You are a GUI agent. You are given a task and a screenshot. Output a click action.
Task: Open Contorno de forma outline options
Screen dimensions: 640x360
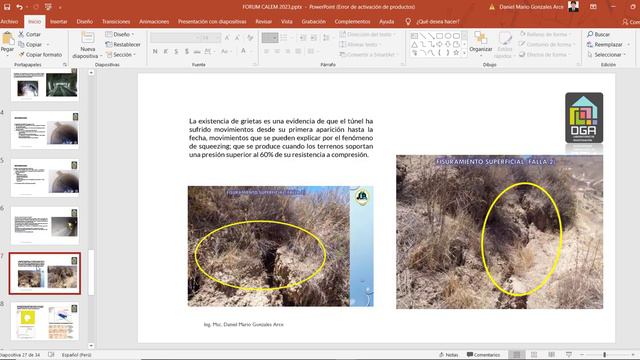[x=548, y=44]
